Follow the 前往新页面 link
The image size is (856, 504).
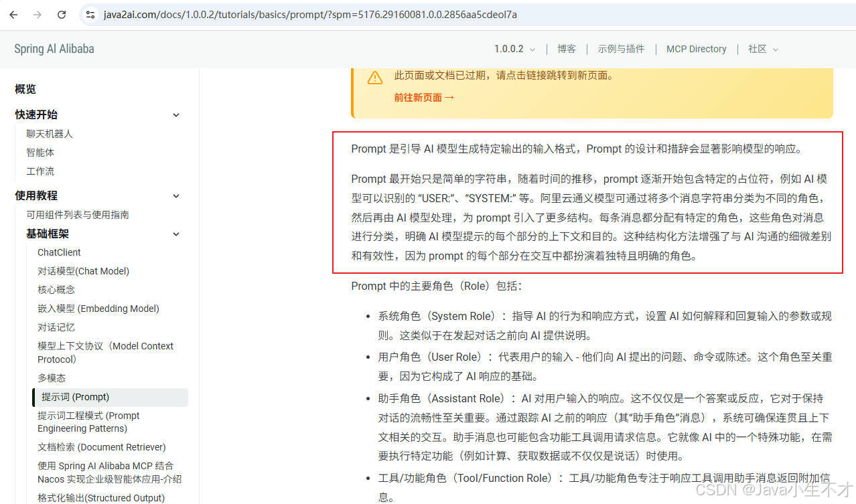pyautogui.click(x=419, y=96)
